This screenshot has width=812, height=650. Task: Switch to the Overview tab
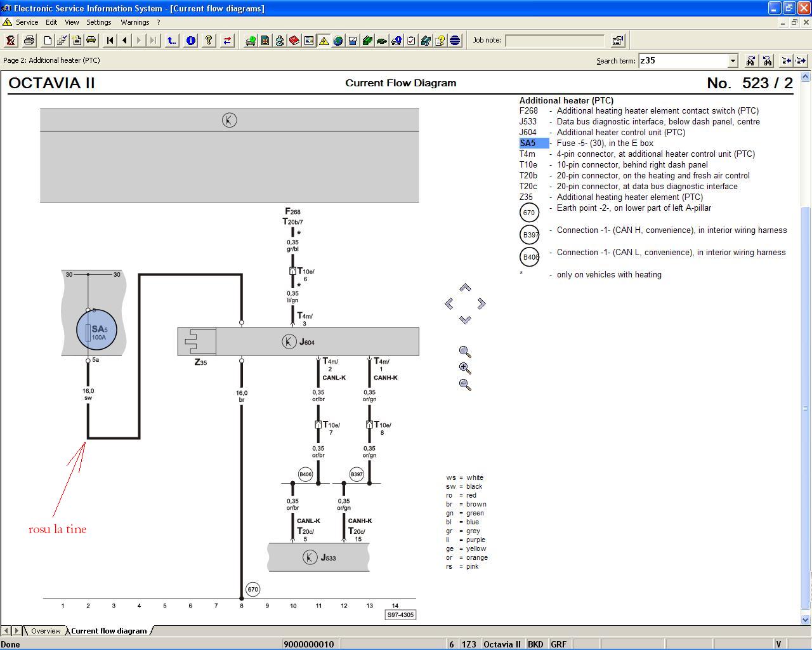pos(46,631)
